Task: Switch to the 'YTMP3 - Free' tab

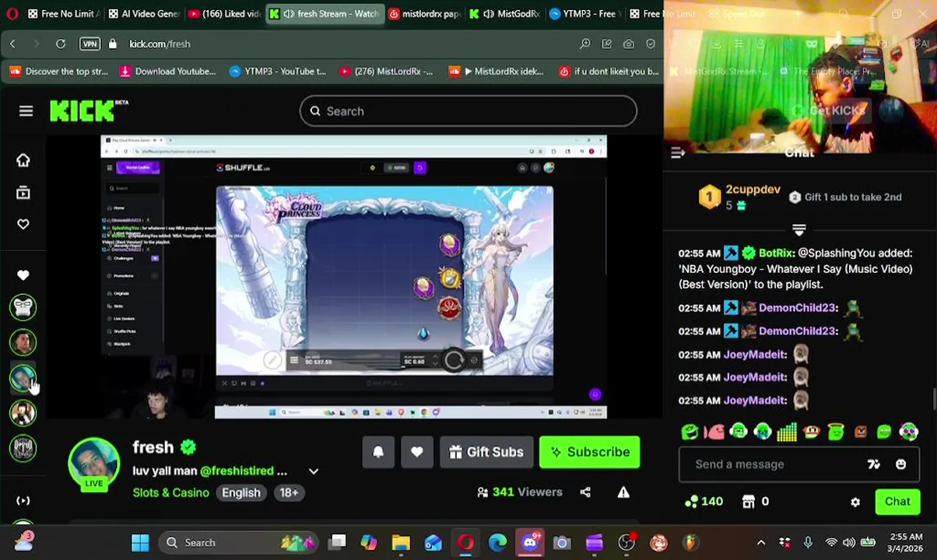Action: 584,14
